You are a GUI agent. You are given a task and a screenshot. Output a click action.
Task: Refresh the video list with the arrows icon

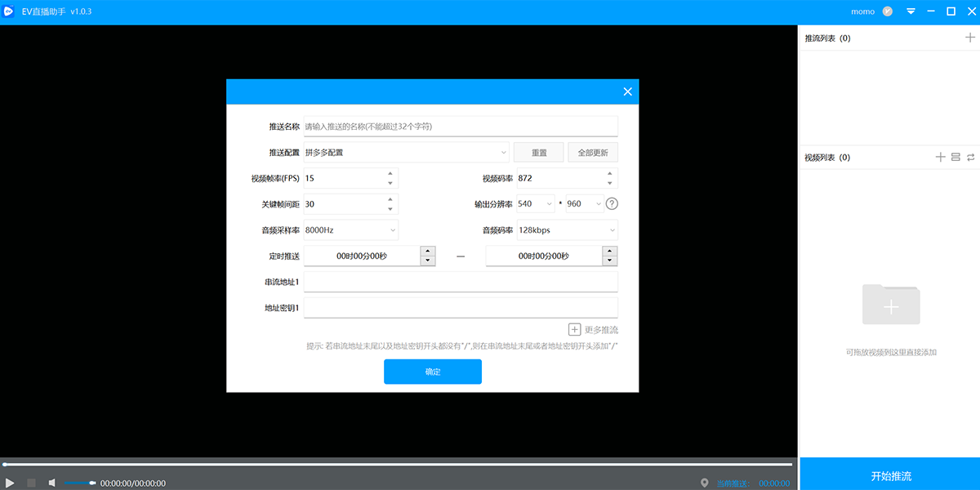click(x=970, y=157)
